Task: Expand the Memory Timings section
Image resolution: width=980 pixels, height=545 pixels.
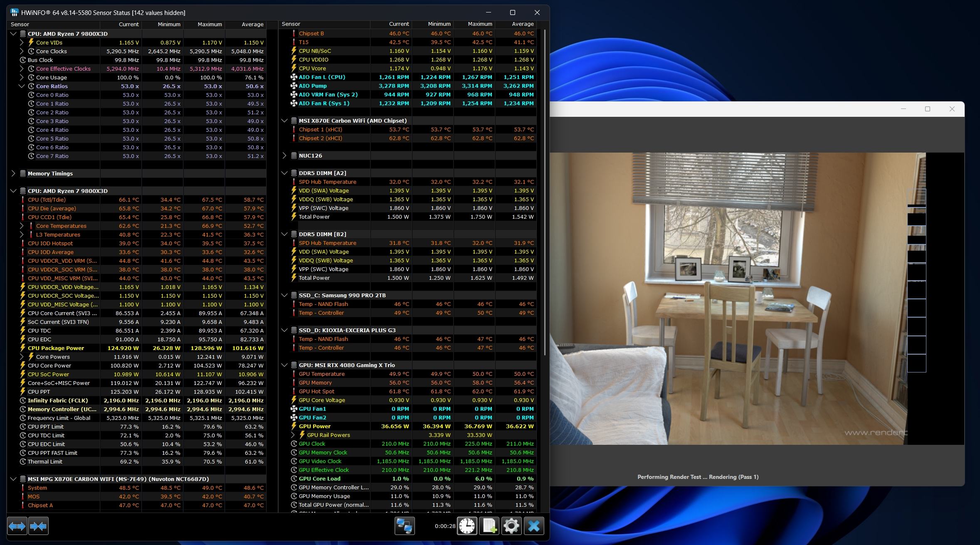Action: click(x=13, y=173)
